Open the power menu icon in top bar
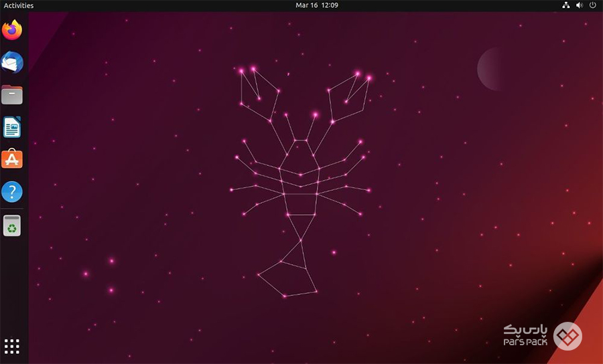This screenshot has height=364, width=603. pos(593,5)
